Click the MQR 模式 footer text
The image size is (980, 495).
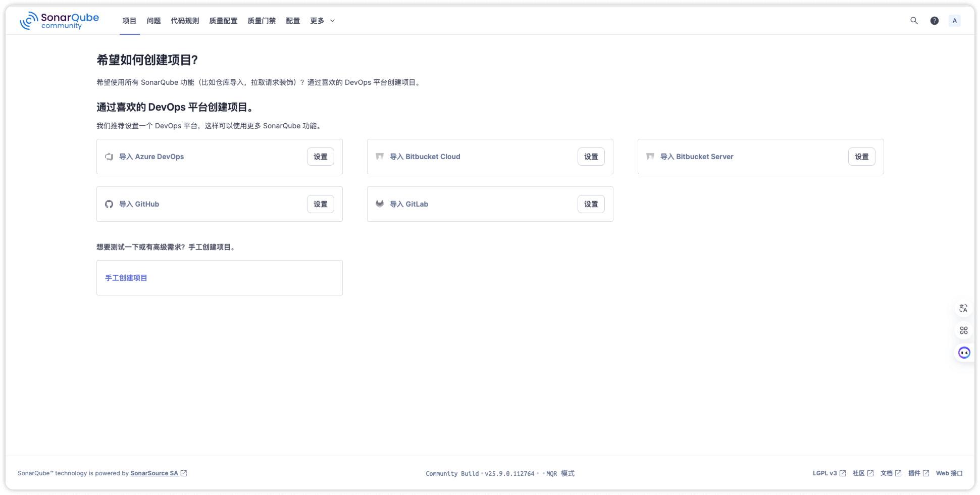coord(560,474)
